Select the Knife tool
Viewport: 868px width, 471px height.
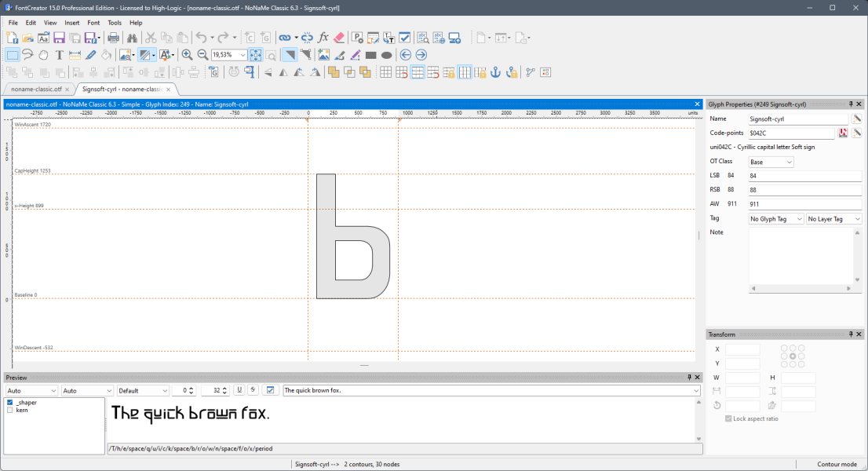point(91,55)
